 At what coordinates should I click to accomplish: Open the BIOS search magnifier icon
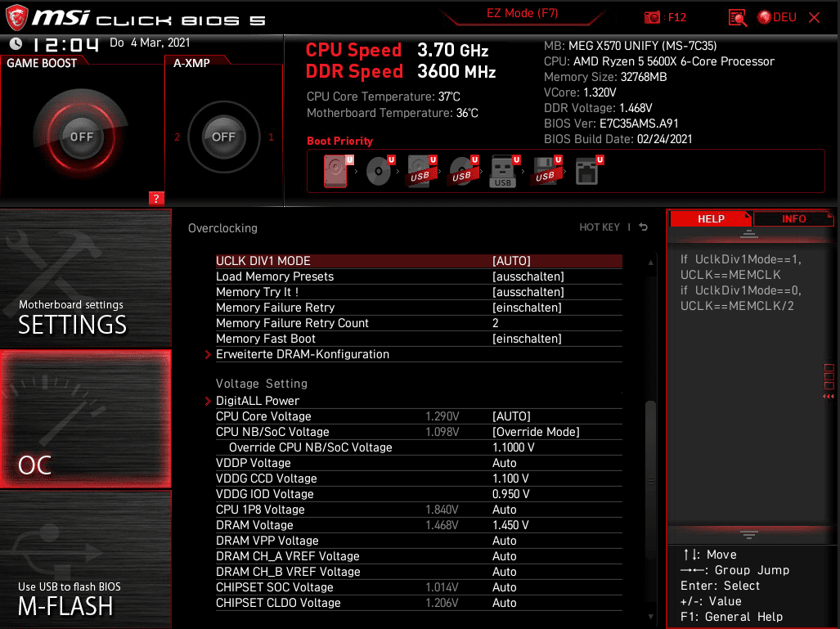point(738,18)
